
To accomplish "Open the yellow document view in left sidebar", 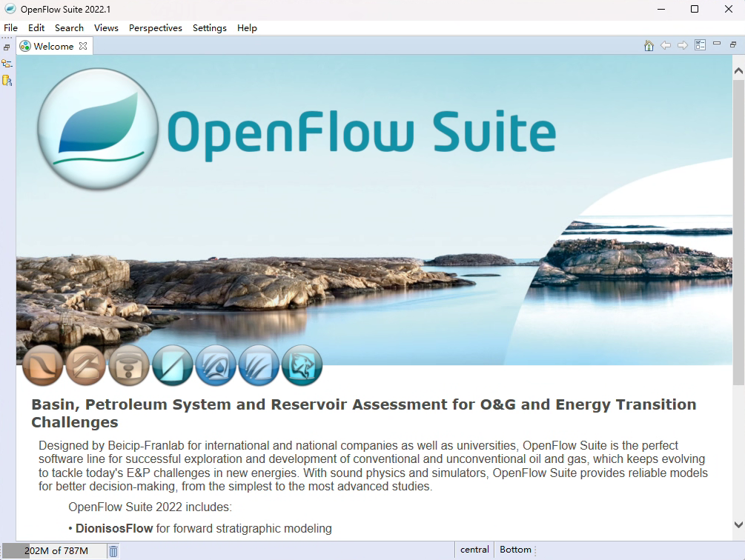I will (7, 80).
